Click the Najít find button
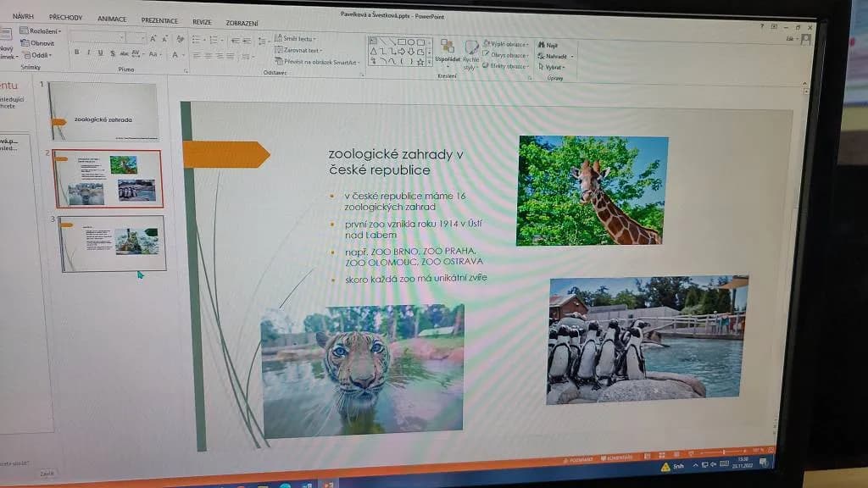 click(548, 46)
